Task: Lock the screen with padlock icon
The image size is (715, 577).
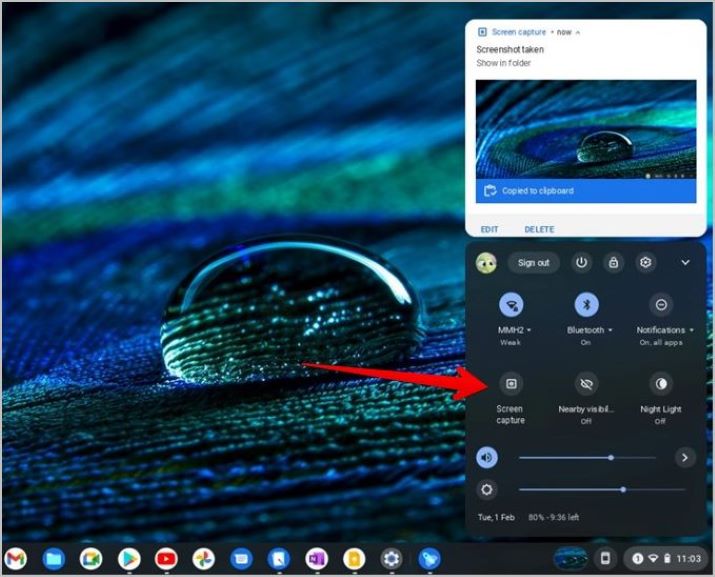Action: (x=613, y=263)
